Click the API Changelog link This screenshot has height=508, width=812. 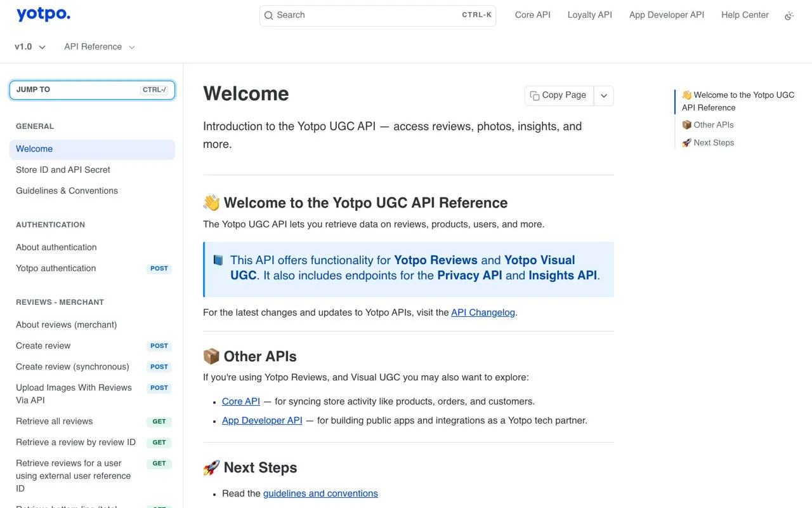point(483,312)
